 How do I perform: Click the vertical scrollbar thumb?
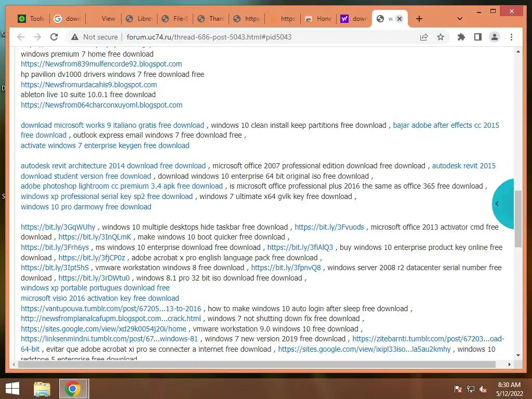[x=518, y=219]
